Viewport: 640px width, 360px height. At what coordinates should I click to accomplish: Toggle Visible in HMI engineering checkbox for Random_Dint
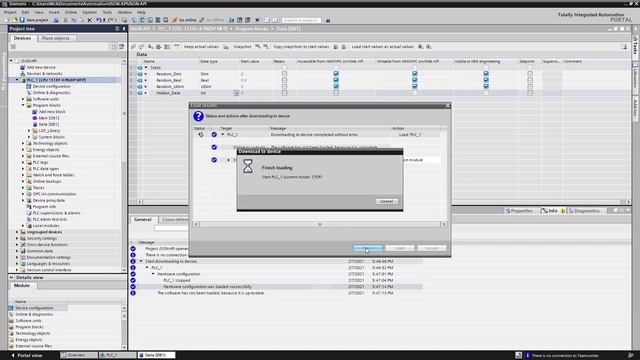click(486, 74)
